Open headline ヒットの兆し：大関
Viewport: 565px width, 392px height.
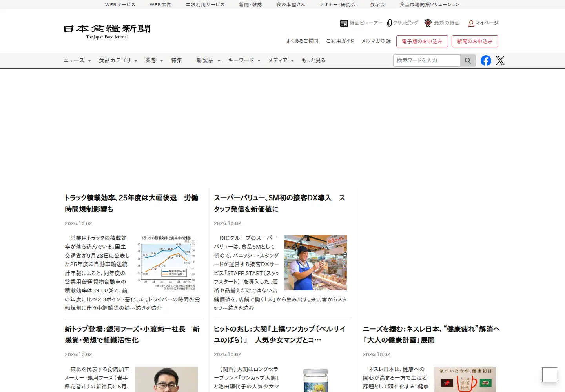[x=280, y=334]
